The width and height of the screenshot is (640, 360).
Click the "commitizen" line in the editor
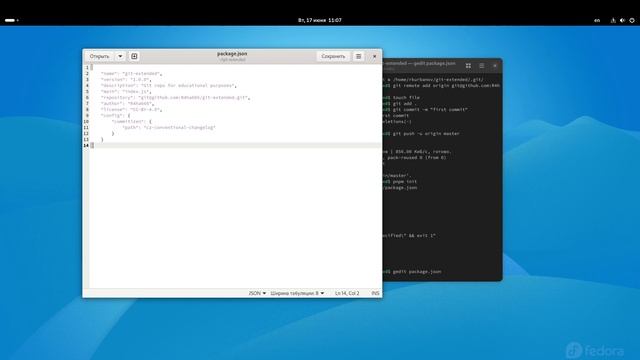coord(131,122)
